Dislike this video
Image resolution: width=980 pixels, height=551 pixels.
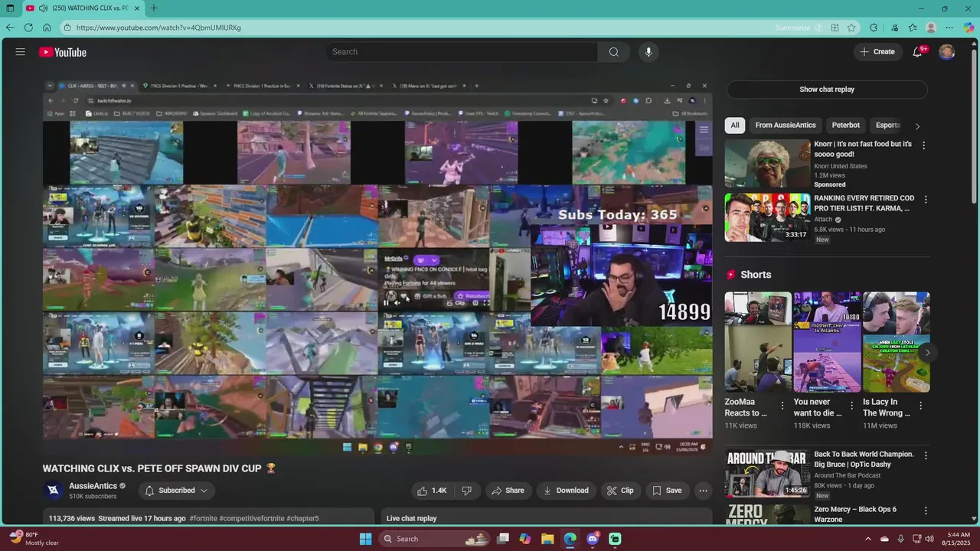(467, 491)
